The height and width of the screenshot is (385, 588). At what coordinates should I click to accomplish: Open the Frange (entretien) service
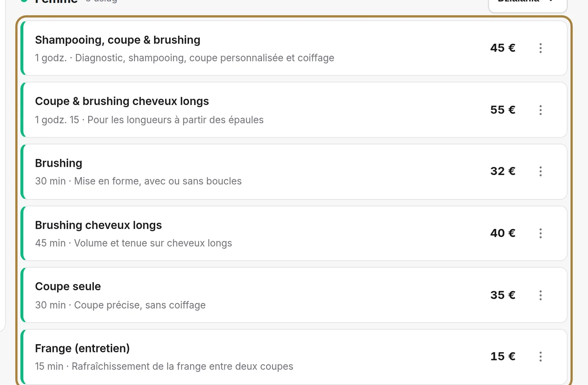tap(294, 357)
